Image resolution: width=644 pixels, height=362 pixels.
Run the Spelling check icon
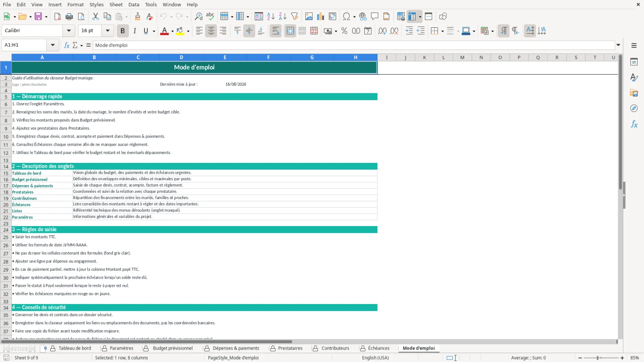click(x=210, y=16)
